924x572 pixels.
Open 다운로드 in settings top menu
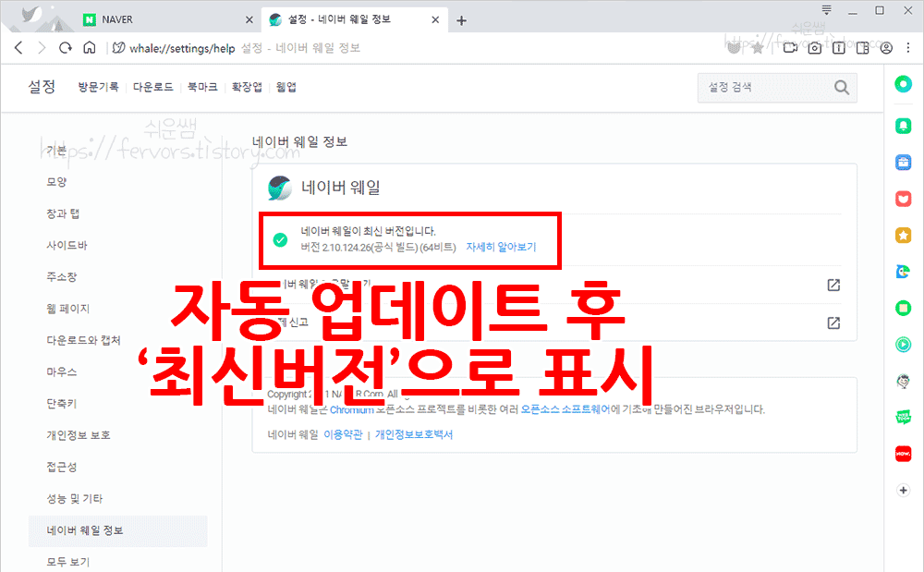click(x=153, y=87)
